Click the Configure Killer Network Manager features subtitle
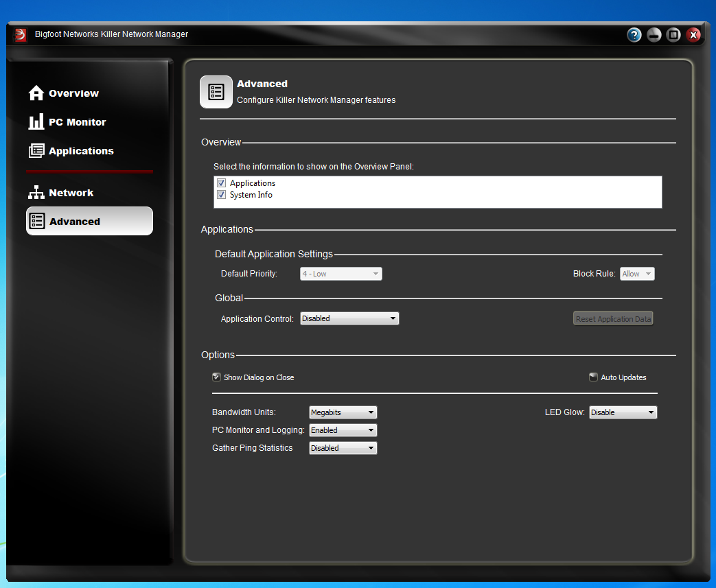Screen dimensions: 716x588 tap(316, 100)
